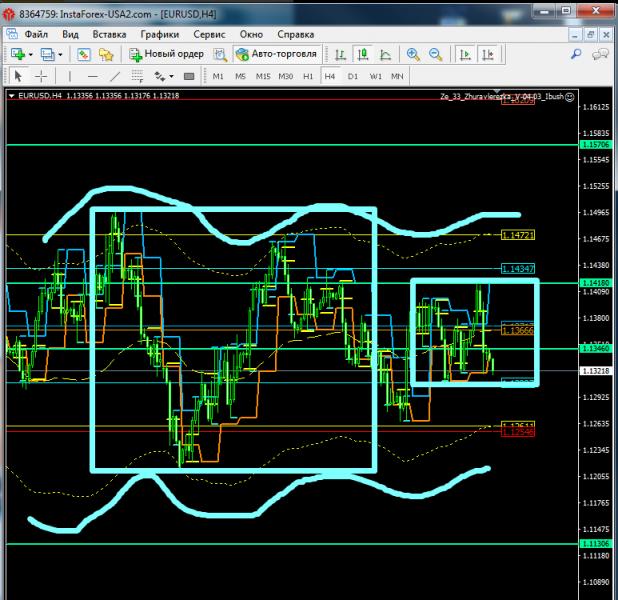Switch chart to bar chart mode
The image size is (618, 600).
pyautogui.click(x=340, y=54)
